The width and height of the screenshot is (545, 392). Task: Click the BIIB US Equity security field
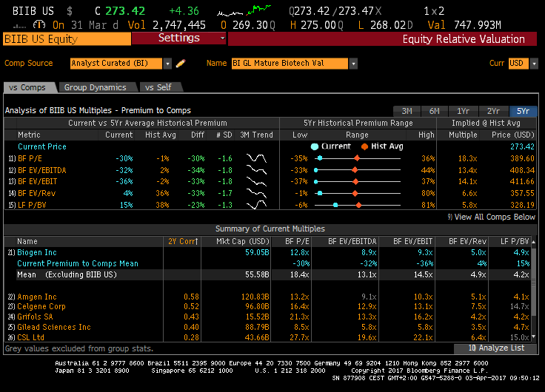tap(67, 39)
